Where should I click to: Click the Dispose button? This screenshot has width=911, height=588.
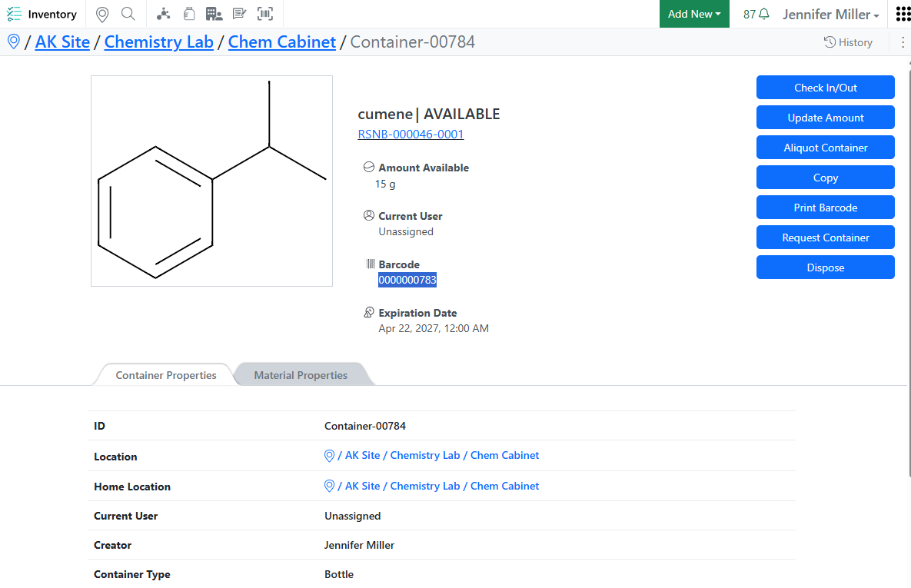(825, 267)
